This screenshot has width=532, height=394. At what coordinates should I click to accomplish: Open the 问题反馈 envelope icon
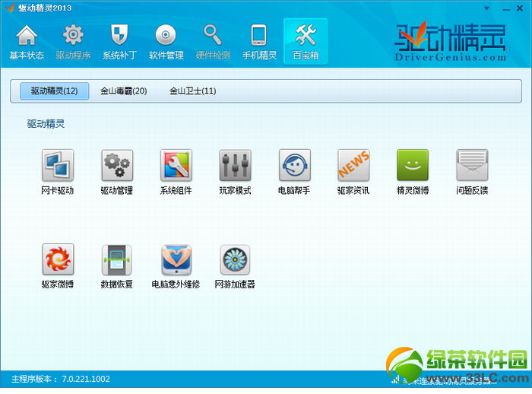coord(472,165)
